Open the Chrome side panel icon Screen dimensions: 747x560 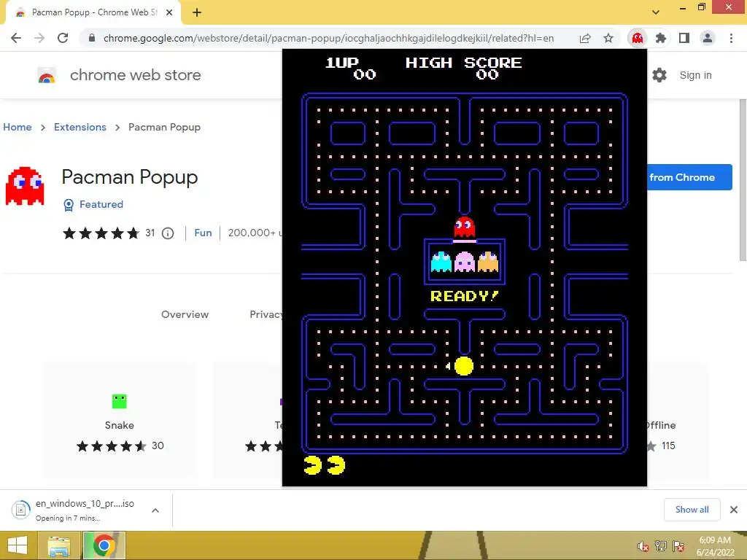[x=684, y=38]
